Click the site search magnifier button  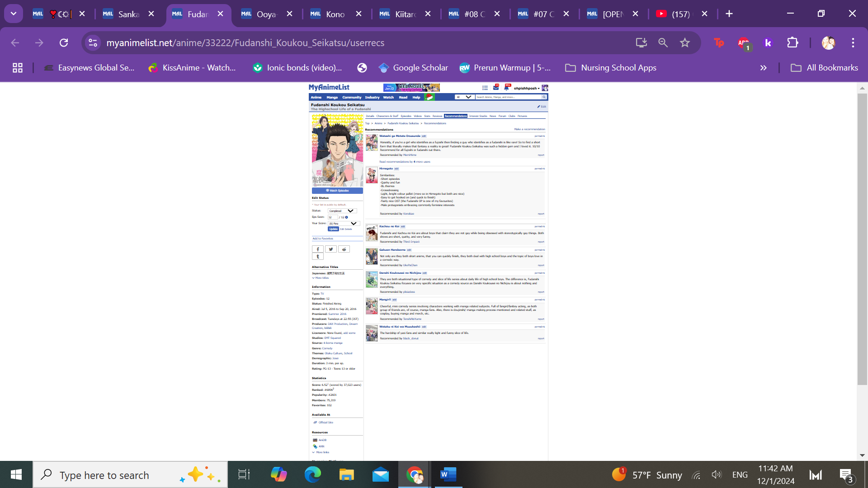pyautogui.click(x=544, y=97)
